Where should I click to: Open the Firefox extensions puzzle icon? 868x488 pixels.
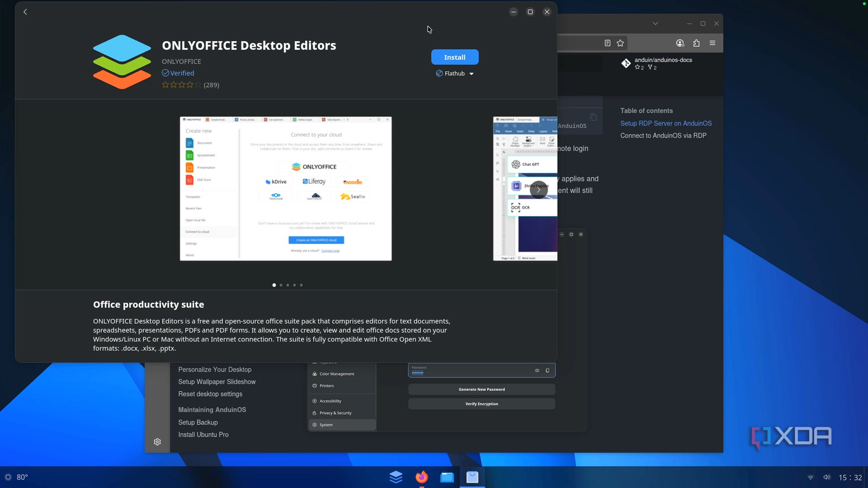tap(697, 43)
